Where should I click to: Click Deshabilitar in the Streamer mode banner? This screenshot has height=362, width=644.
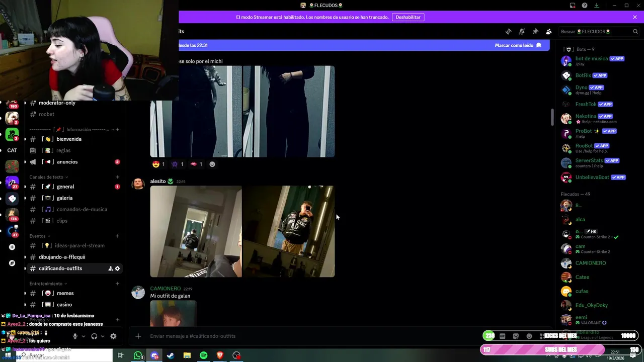(408, 17)
